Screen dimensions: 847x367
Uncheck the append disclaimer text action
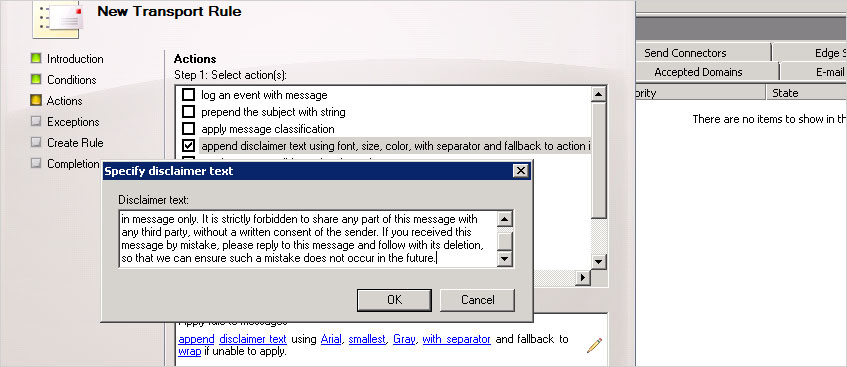[x=188, y=145]
